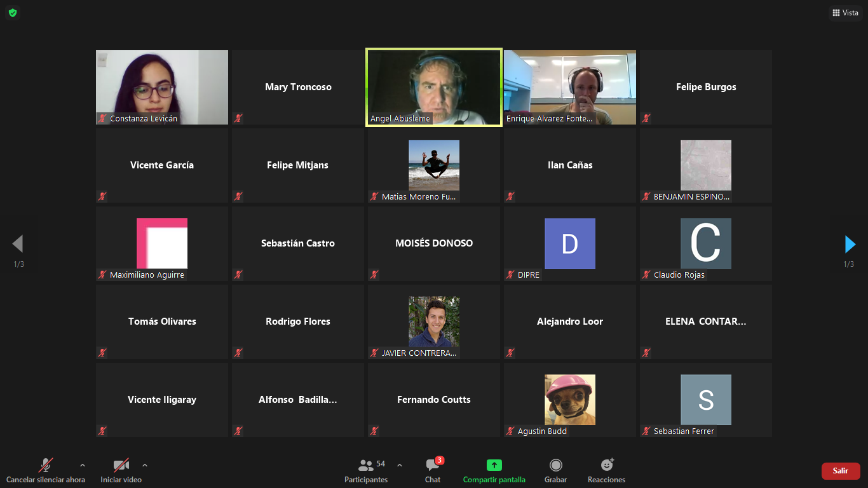Click muted mic icon on Alejandro Loor tile
The height and width of the screenshot is (488, 868).
[x=510, y=353]
